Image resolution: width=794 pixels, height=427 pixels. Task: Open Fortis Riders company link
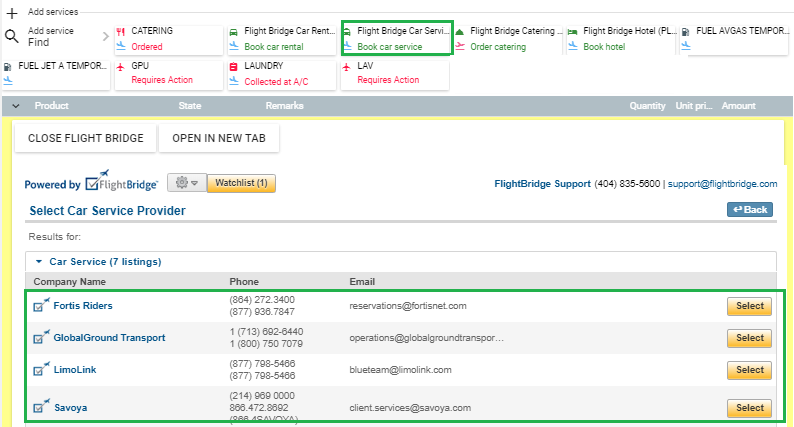[x=83, y=305]
